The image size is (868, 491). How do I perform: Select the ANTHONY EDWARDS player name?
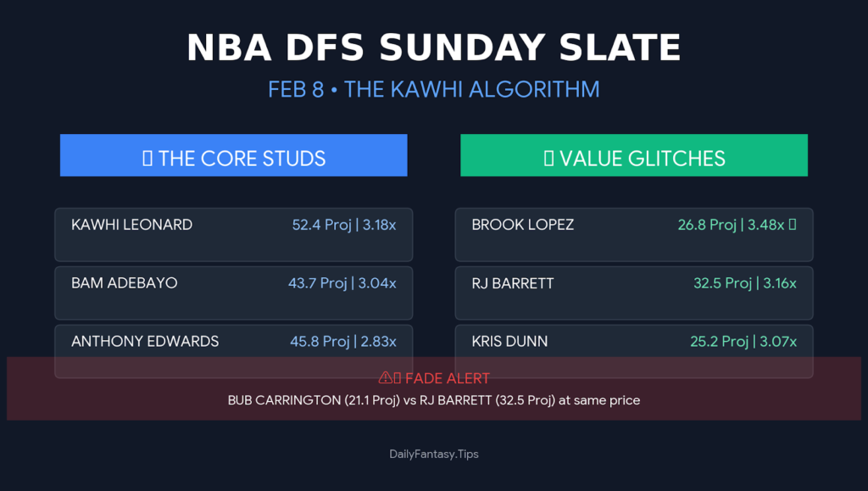[145, 342]
